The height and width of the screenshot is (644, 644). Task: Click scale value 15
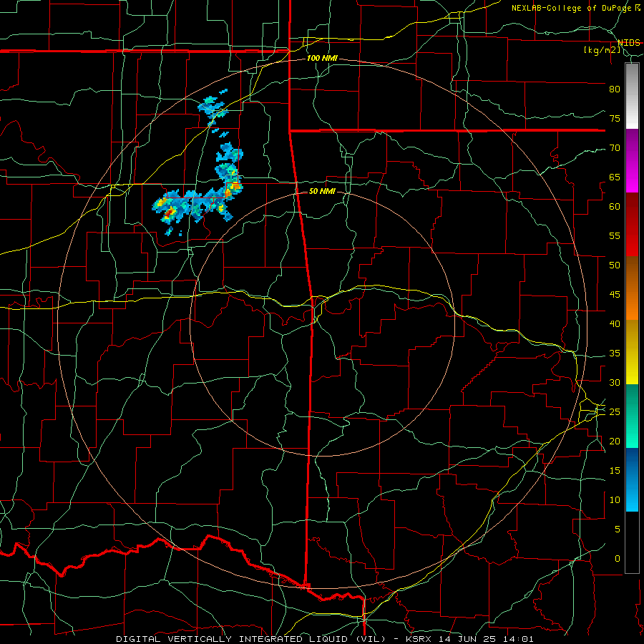pyautogui.click(x=615, y=471)
